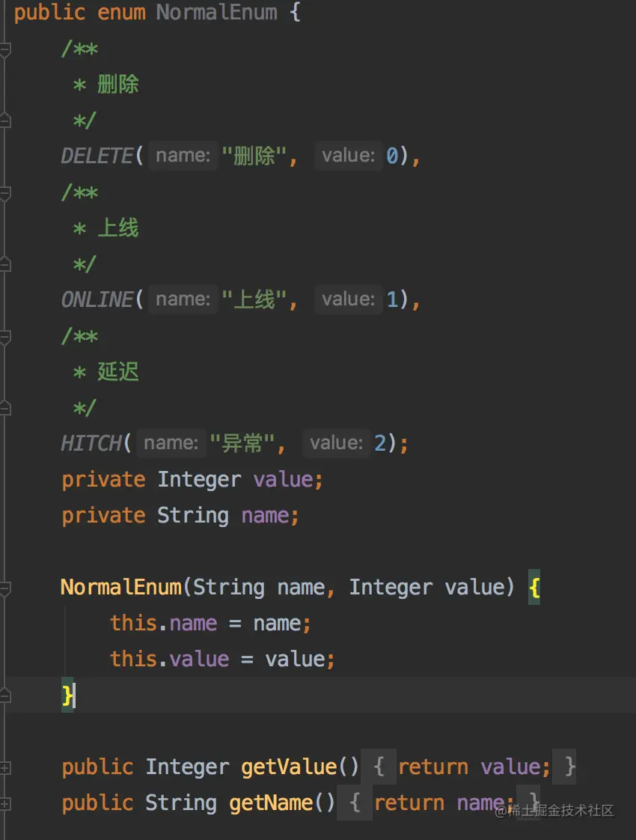Click the comment text 上线

[117, 228]
